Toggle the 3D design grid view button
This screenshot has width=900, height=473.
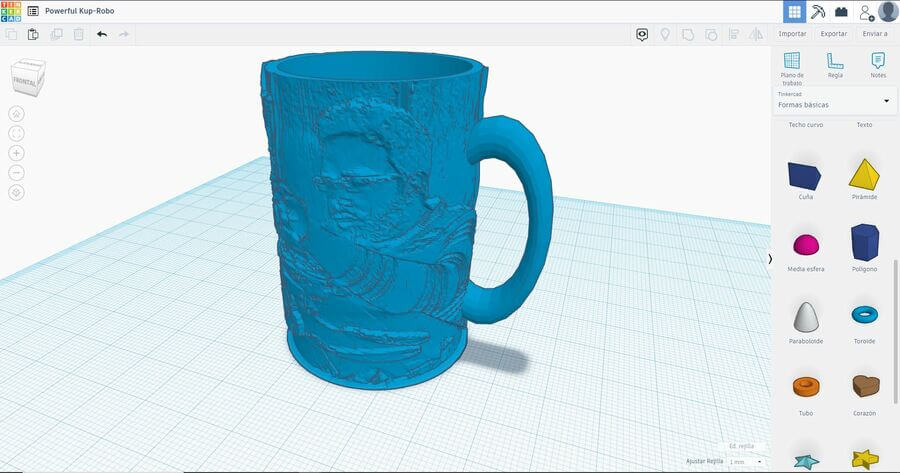click(794, 12)
